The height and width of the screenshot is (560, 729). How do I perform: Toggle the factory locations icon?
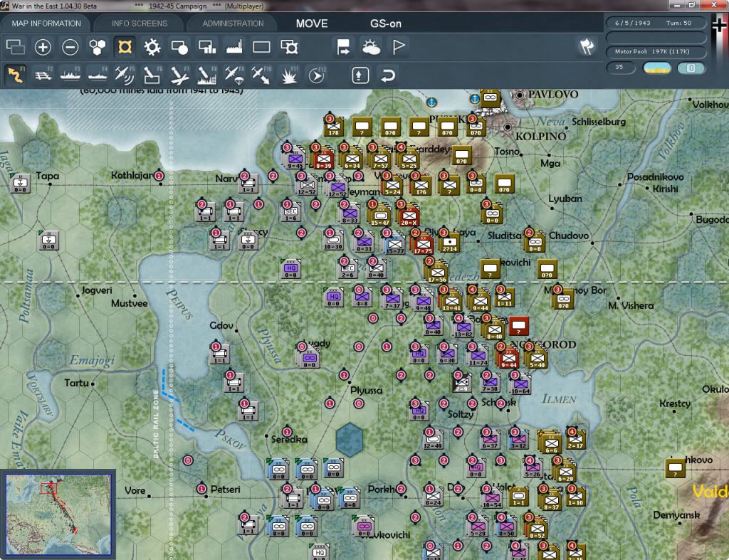pyautogui.click(x=234, y=47)
